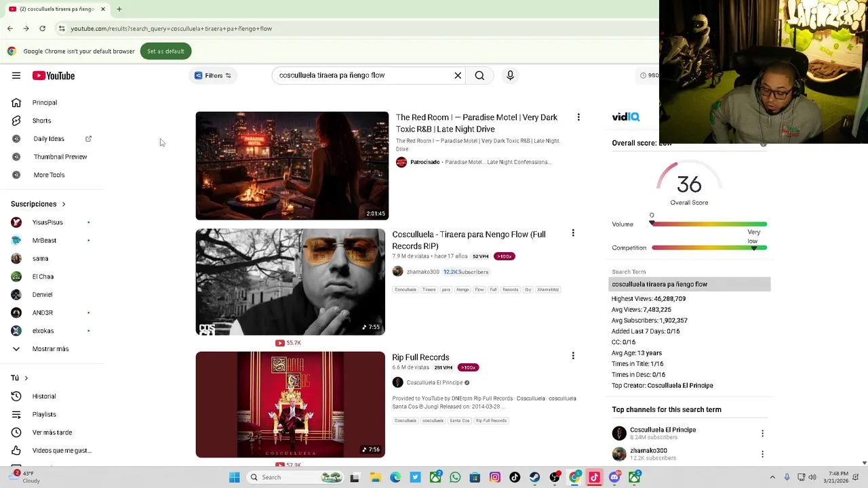Go to Principal home icon in sidebar

click(x=16, y=102)
